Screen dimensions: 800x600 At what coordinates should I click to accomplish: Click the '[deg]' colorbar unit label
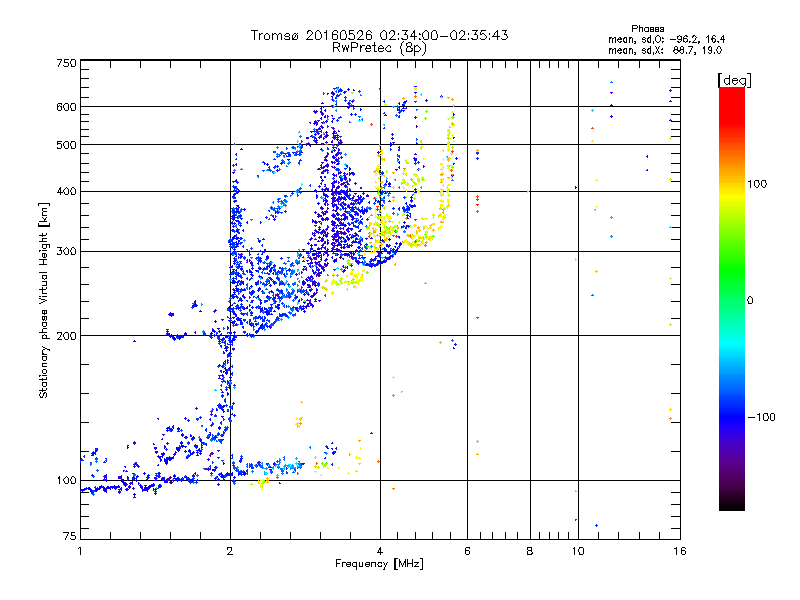coord(734,80)
